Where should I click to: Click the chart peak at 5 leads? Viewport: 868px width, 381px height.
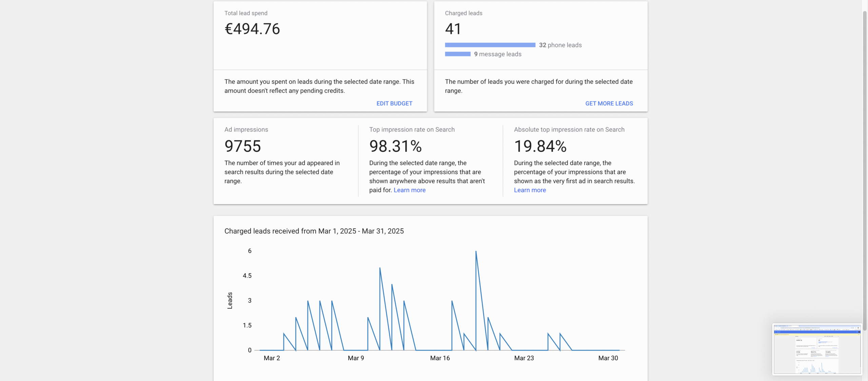(x=380, y=268)
